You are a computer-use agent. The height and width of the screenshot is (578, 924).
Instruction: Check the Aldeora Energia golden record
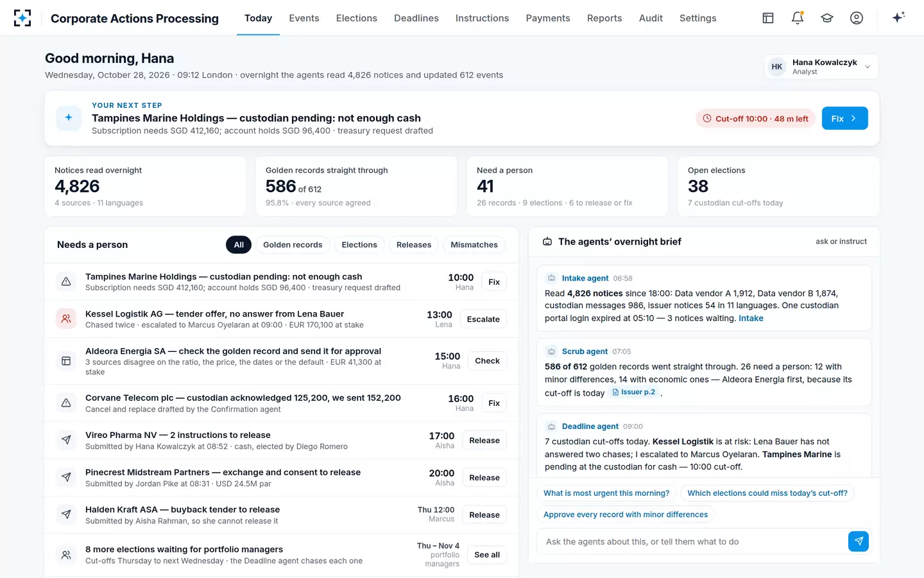(x=487, y=361)
